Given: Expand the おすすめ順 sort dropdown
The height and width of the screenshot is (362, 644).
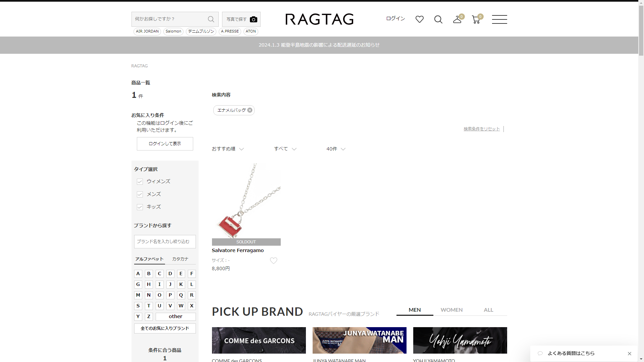Looking at the screenshot, I should tap(227, 149).
